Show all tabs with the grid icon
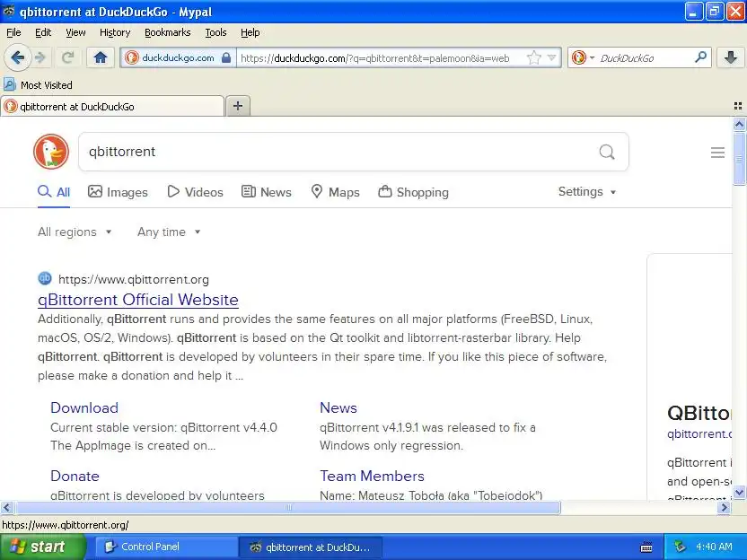 737,106
